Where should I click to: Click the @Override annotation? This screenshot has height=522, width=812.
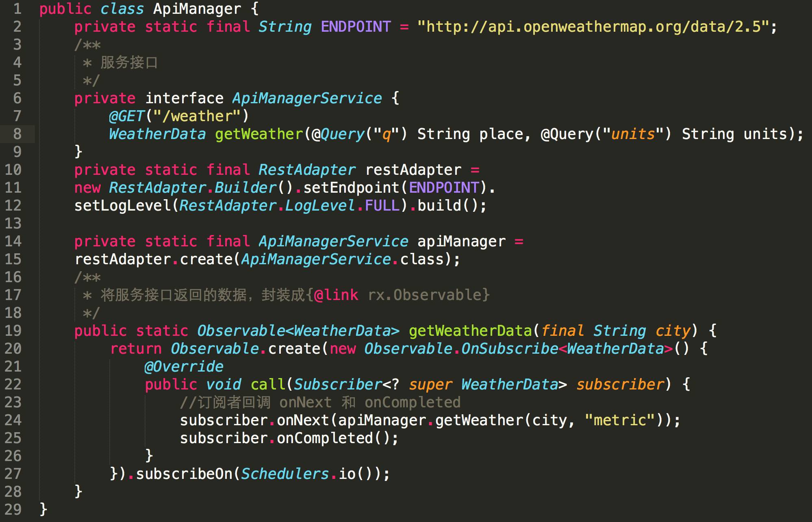pyautogui.click(x=184, y=367)
